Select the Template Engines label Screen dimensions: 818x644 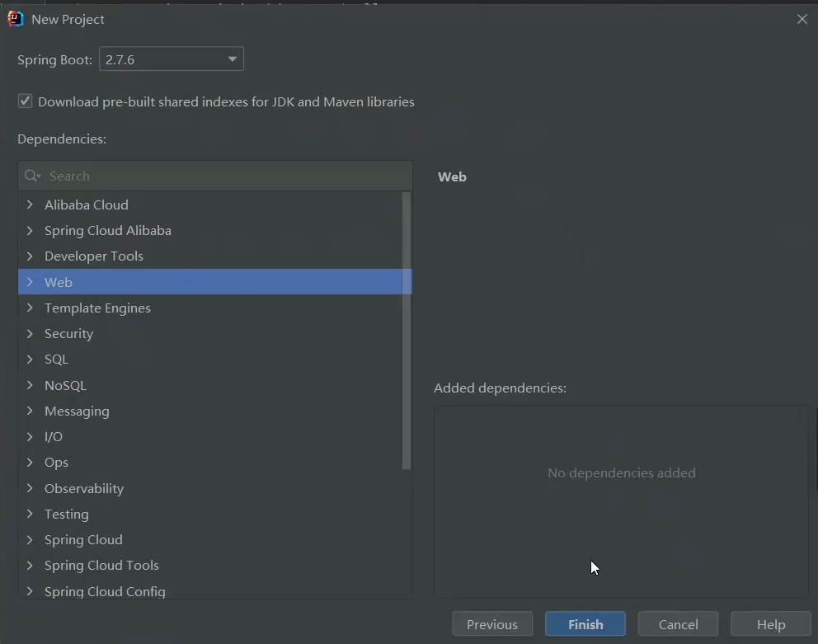click(x=97, y=308)
